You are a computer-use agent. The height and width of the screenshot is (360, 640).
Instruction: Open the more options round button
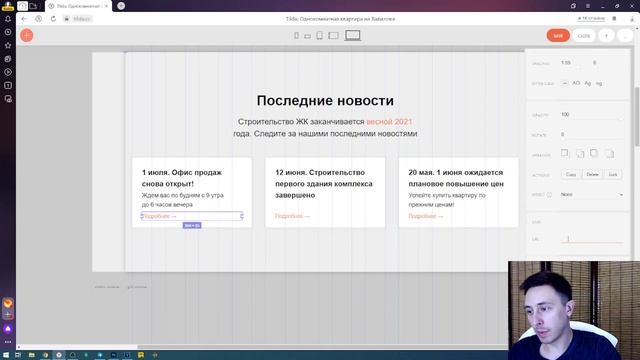pos(625,36)
